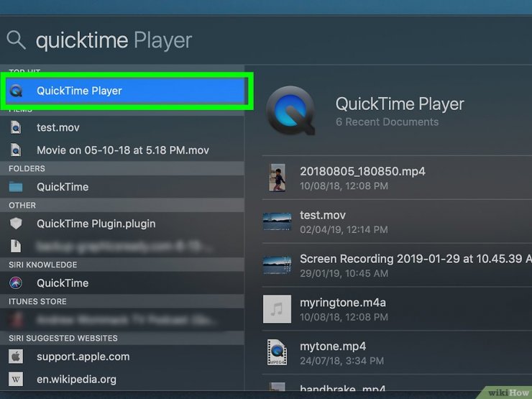Click the blurred backup file name under Other
Image resolution: width=532 pixels, height=399 pixels.
coord(124,247)
